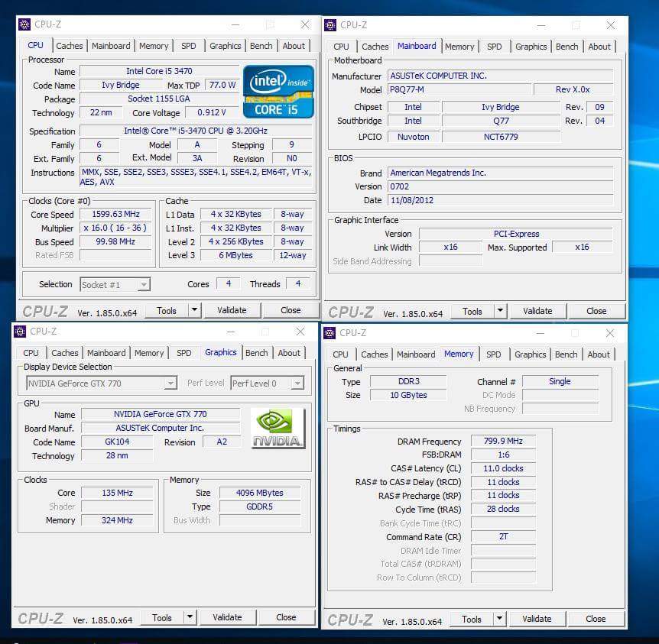This screenshot has height=644, width=659.
Task: Click Close button in the CPU window
Action: (291, 310)
